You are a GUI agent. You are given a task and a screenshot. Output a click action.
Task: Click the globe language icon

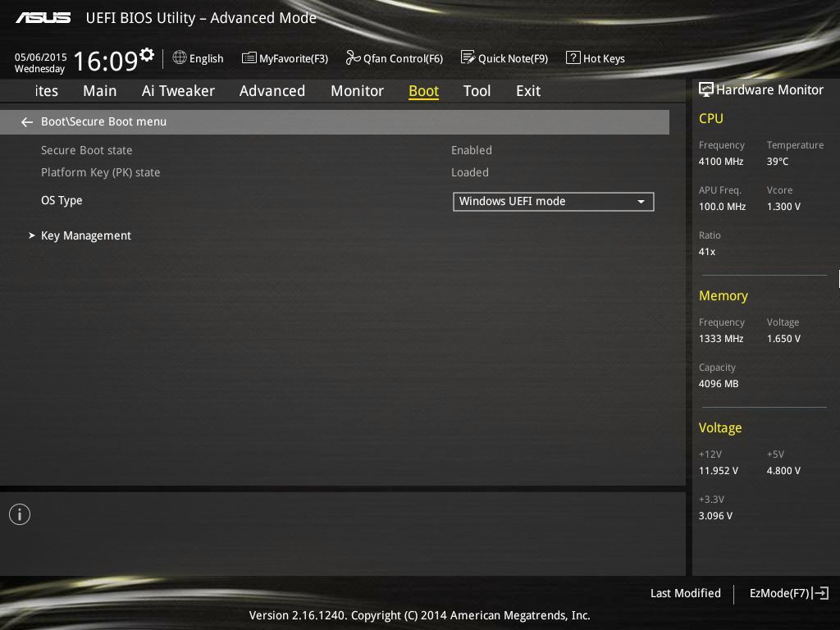pos(180,57)
